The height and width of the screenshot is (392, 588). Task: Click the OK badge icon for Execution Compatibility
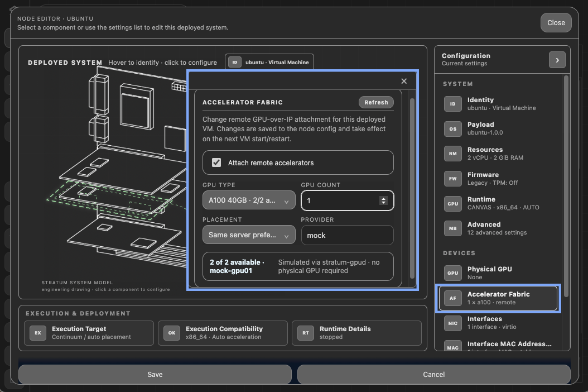tap(172, 333)
